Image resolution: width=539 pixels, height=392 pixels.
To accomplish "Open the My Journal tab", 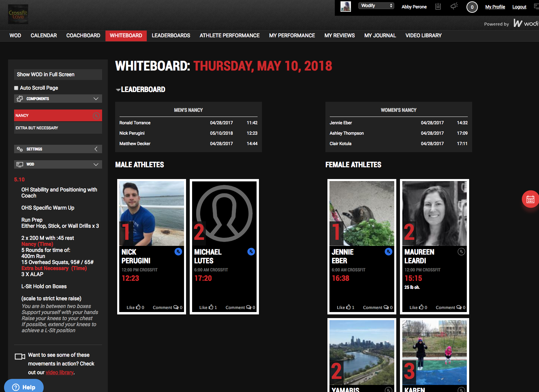I will [380, 36].
